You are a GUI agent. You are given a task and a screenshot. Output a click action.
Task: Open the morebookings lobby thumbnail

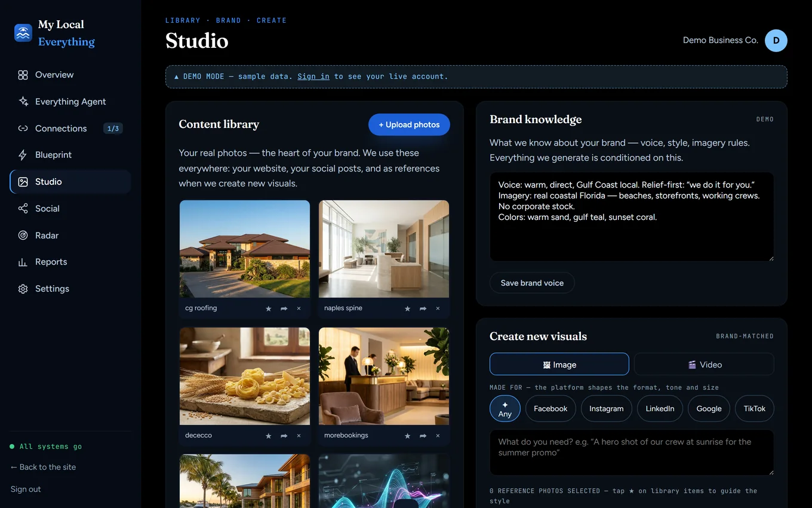(x=384, y=376)
